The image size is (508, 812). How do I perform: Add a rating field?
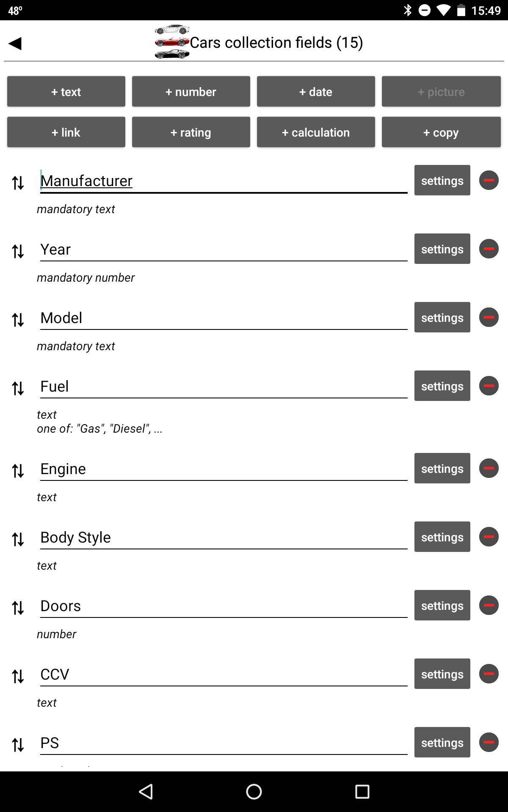191,132
